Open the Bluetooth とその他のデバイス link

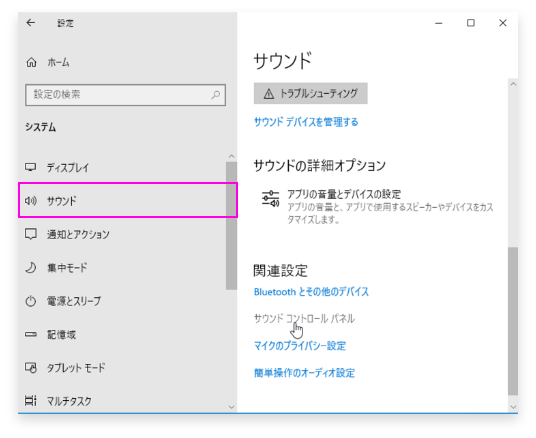tap(311, 292)
